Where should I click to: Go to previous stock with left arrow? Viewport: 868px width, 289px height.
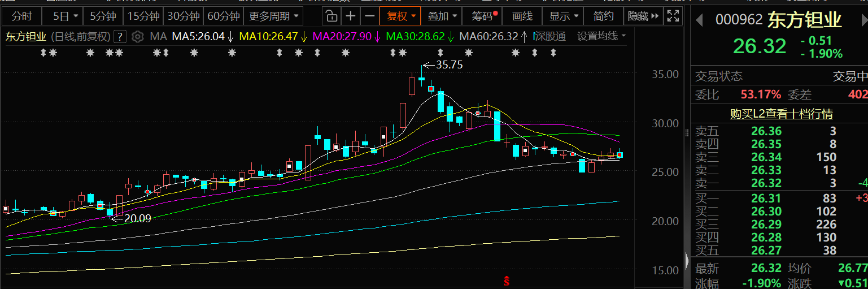[x=699, y=20]
